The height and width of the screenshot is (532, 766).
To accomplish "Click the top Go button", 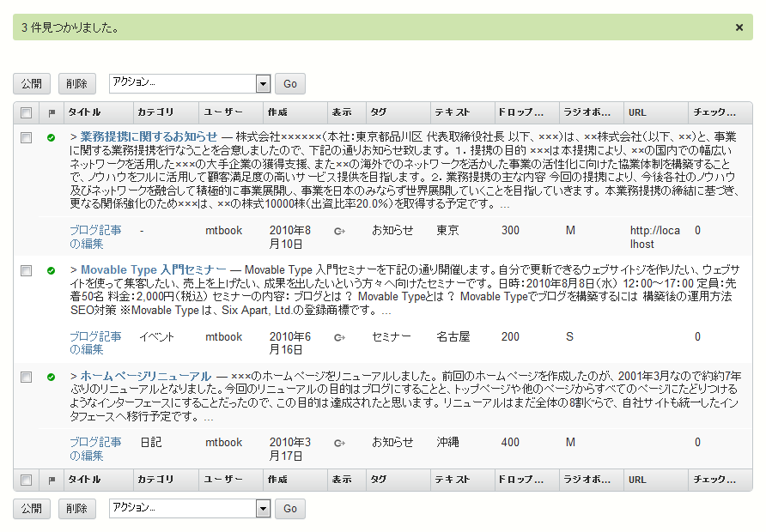I will click(290, 83).
